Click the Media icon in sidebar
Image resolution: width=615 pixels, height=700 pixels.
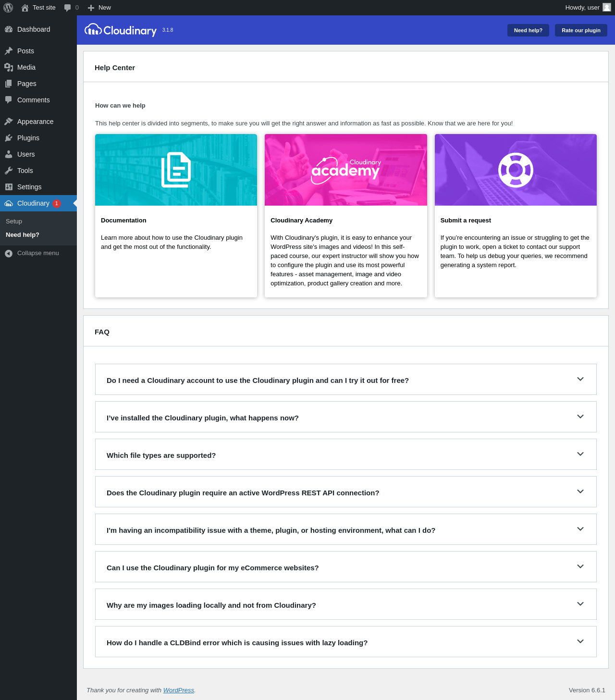pos(9,67)
